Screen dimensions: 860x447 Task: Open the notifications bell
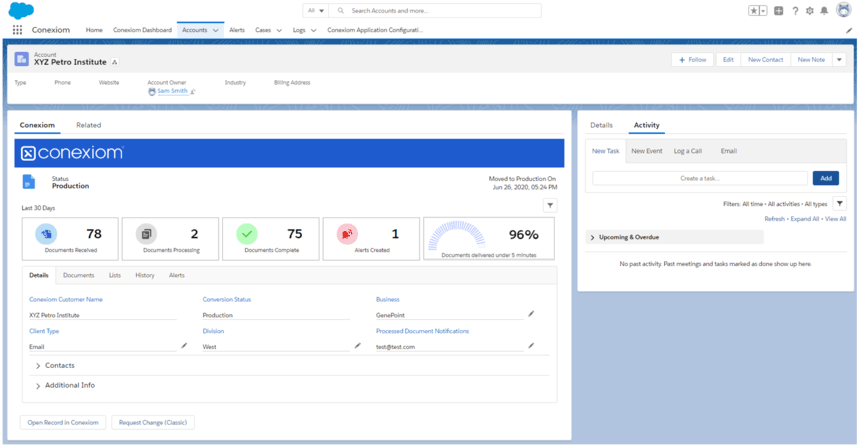pos(824,11)
